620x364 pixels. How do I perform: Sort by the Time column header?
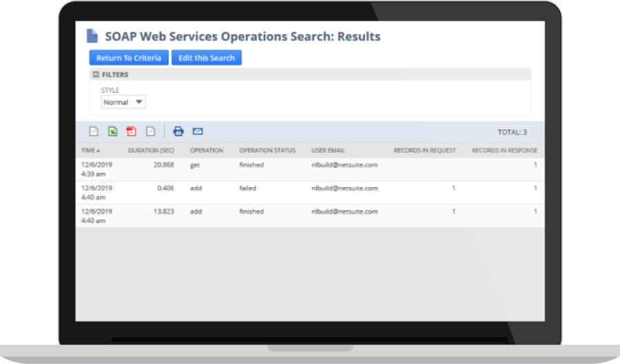click(90, 151)
